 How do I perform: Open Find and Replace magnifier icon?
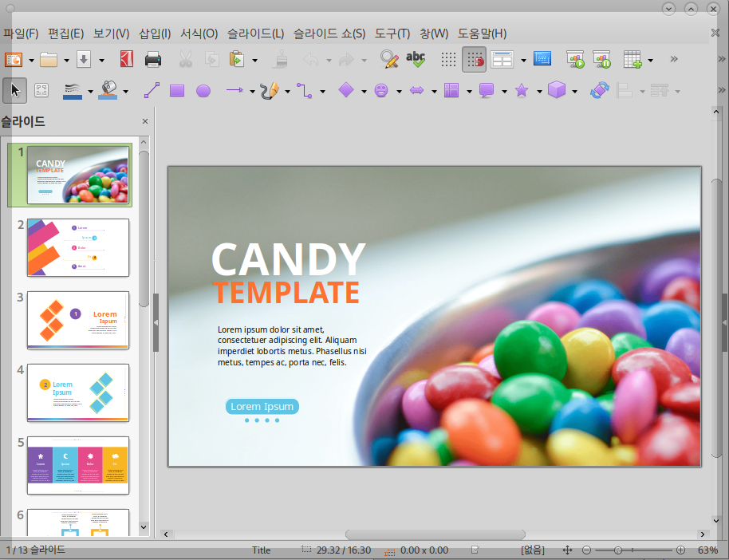click(x=389, y=60)
